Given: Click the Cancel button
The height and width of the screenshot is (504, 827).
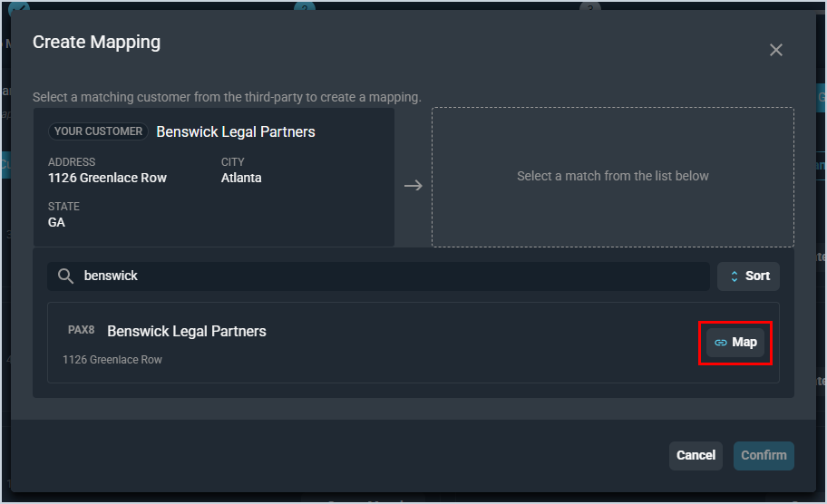Looking at the screenshot, I should 696,455.
